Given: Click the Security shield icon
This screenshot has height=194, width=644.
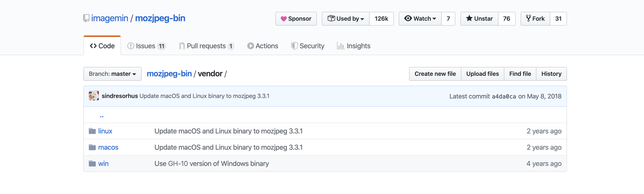Looking at the screenshot, I should (x=294, y=46).
